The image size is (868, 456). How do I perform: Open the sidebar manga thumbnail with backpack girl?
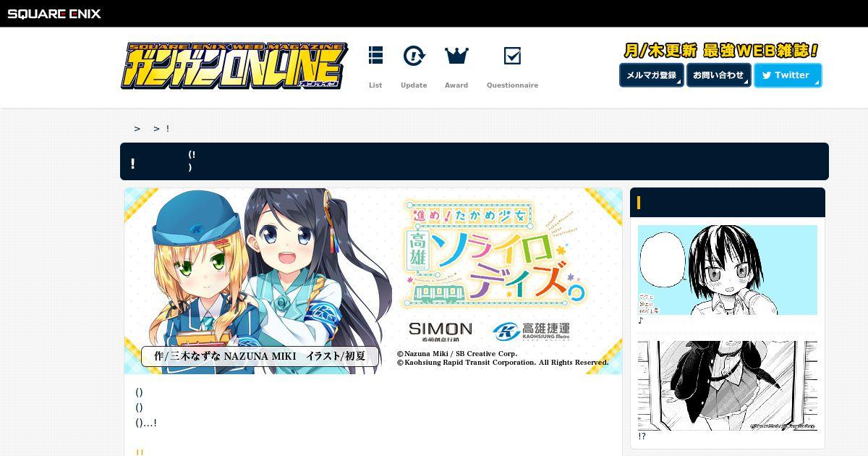[728, 386]
